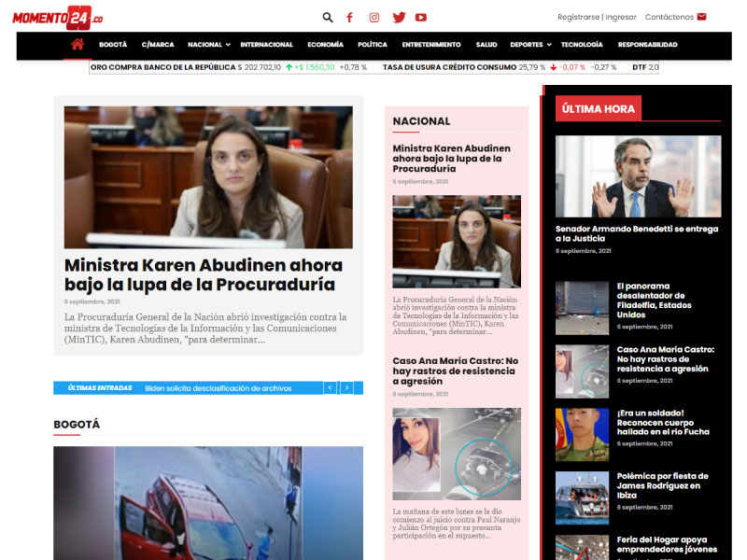Viewport: 747px width, 560px height.
Task: Open the Nacional column section heading
Action: click(421, 121)
